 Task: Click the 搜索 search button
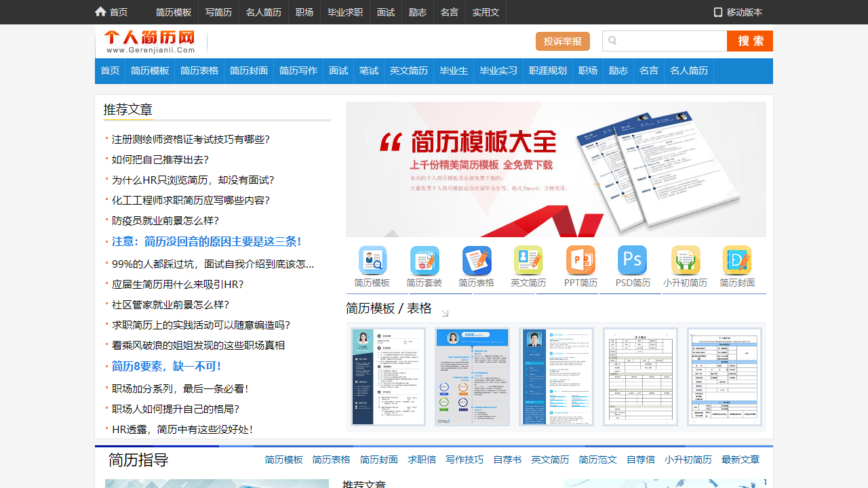click(x=750, y=41)
